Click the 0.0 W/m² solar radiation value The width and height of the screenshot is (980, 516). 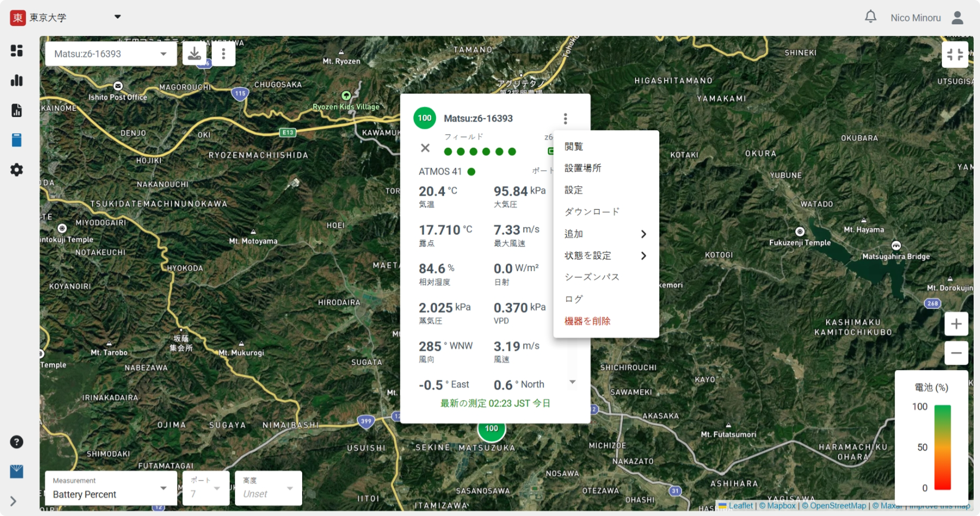(516, 269)
